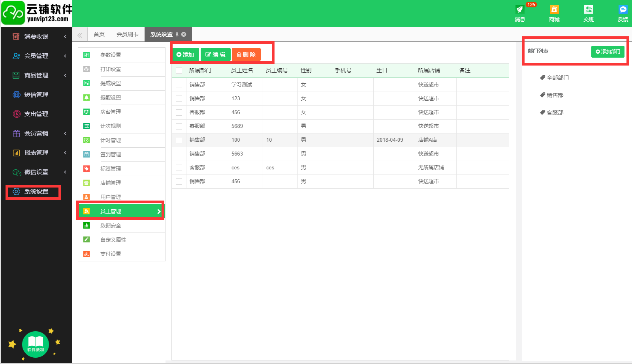This screenshot has width=632, height=364.
Task: Open the 消息 notification icon
Action: point(520,9)
